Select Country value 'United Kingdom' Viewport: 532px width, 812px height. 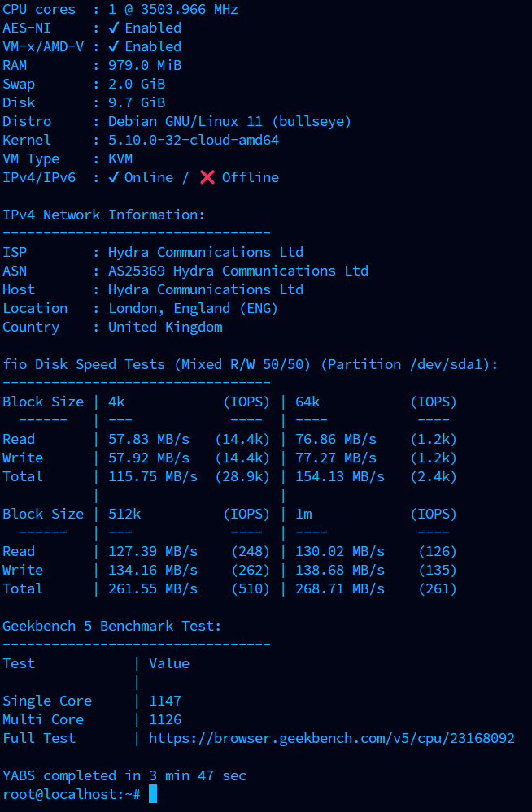(x=165, y=328)
